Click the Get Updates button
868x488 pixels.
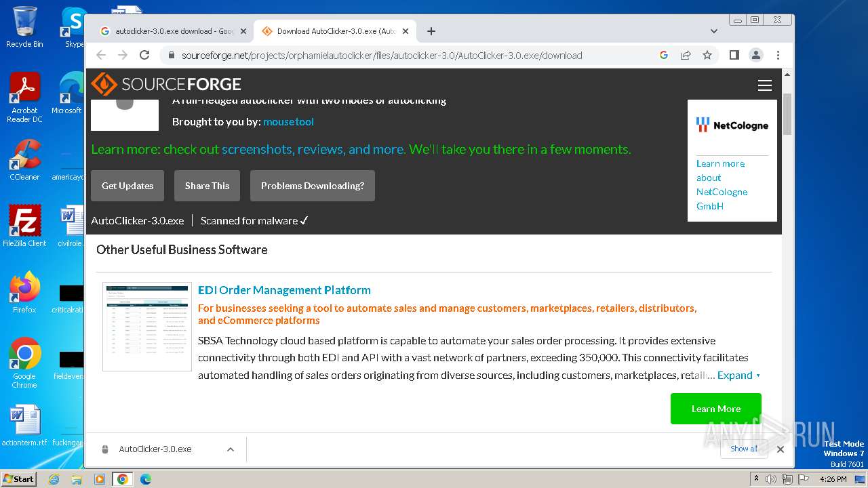coord(127,186)
